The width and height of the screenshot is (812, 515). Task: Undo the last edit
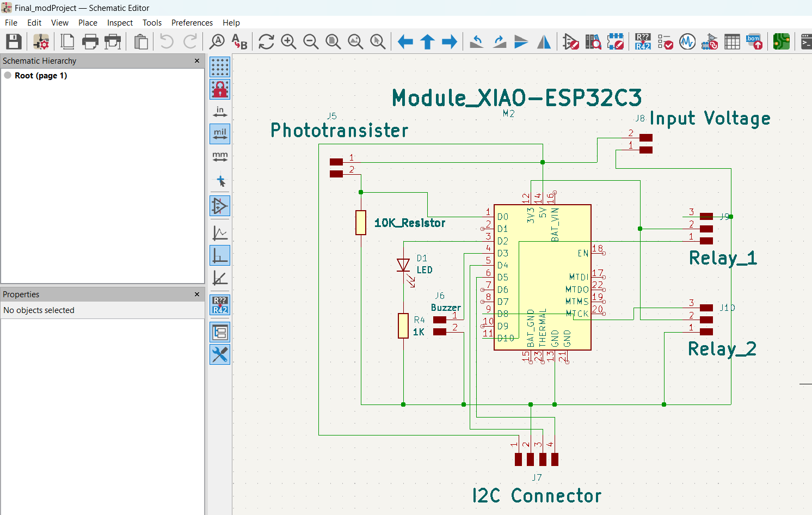[x=167, y=41]
